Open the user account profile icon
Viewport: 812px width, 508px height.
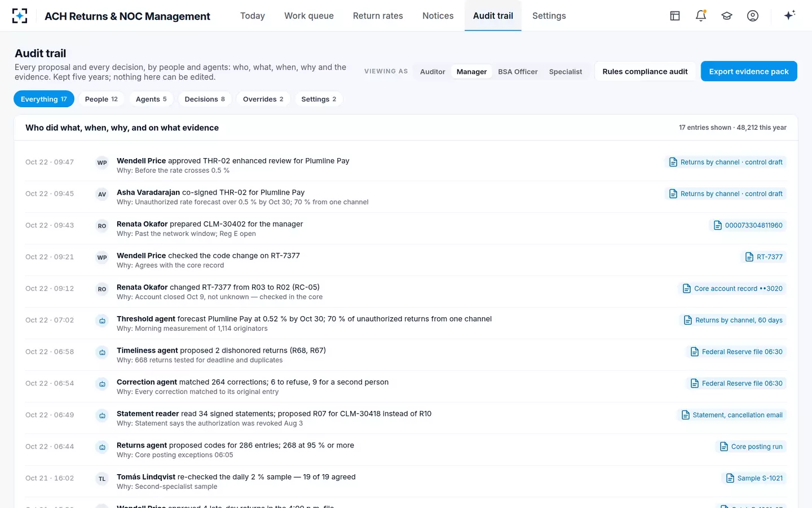753,16
